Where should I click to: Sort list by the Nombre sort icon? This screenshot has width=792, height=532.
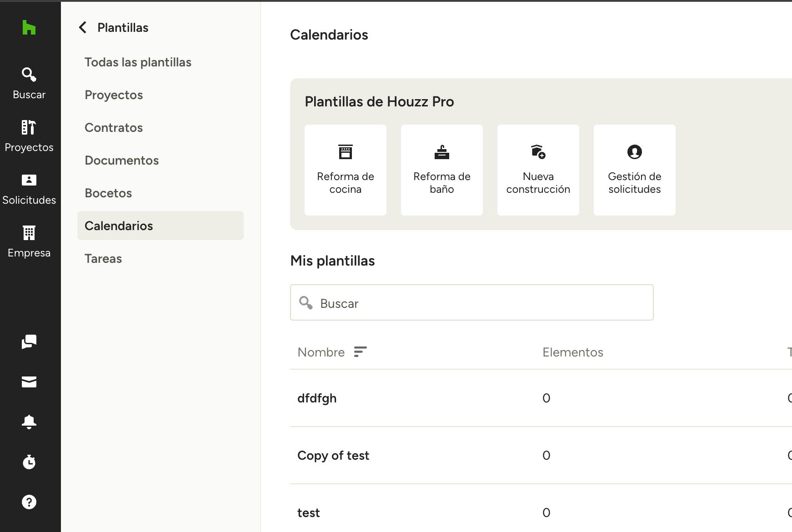tap(360, 352)
